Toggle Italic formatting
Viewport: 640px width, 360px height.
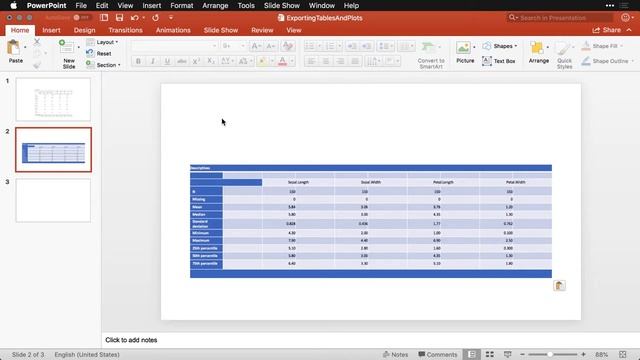153,61
